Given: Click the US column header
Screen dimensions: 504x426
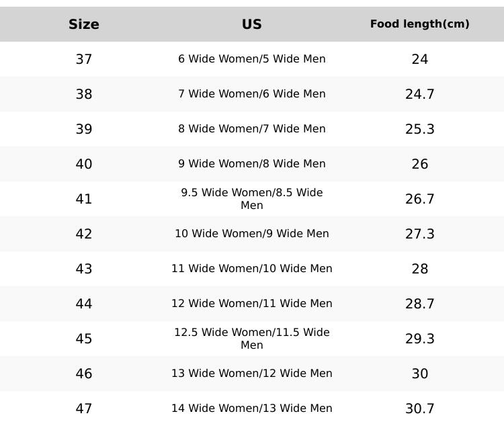Looking at the screenshot, I should (x=252, y=24).
